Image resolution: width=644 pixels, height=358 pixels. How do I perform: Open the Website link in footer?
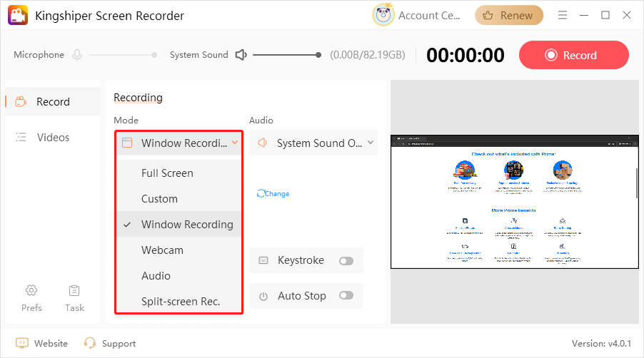click(51, 343)
